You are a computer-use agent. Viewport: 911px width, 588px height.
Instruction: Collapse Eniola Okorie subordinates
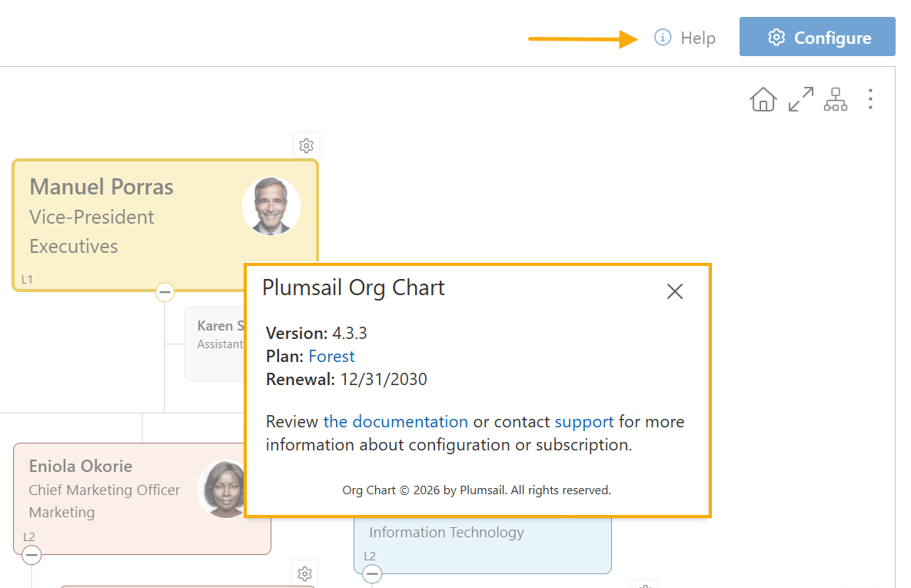tap(32, 556)
